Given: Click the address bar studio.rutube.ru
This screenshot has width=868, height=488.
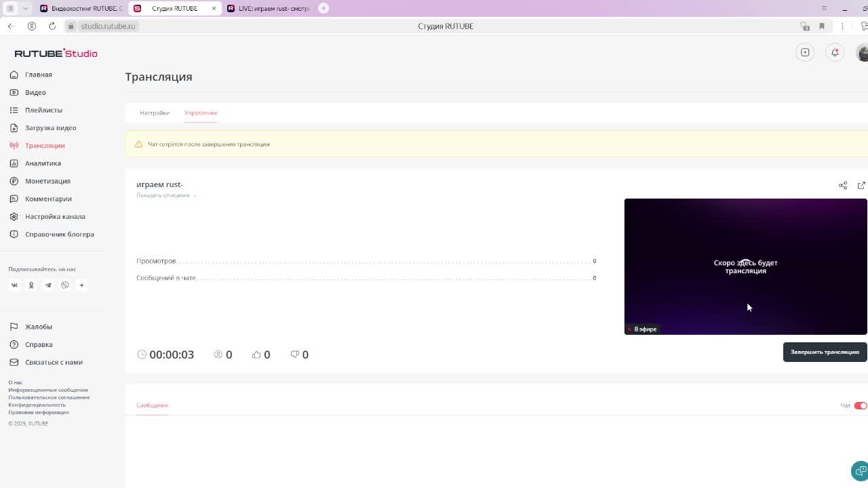Looking at the screenshot, I should click(108, 26).
